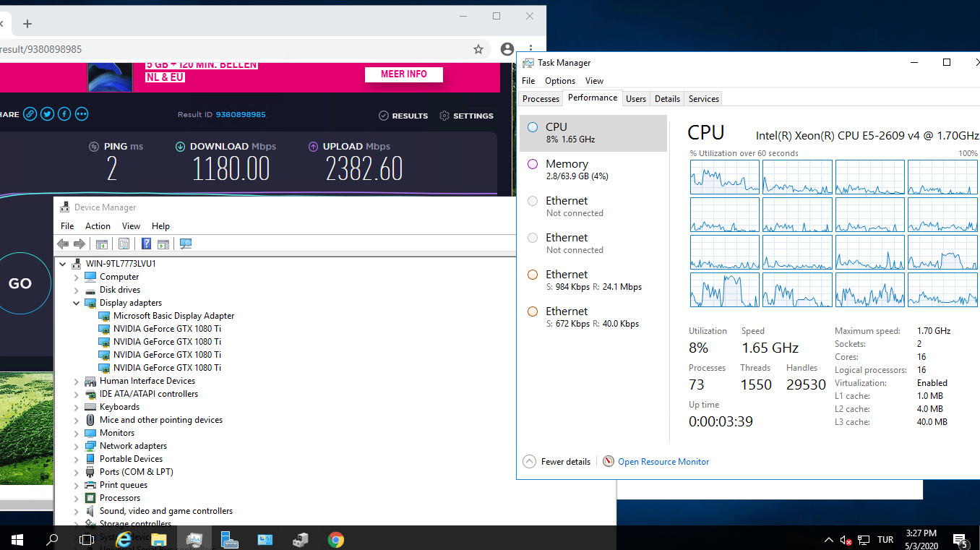Select Ethernet with S: 672 Kbps
The height and width of the screenshot is (550, 980).
tap(593, 317)
